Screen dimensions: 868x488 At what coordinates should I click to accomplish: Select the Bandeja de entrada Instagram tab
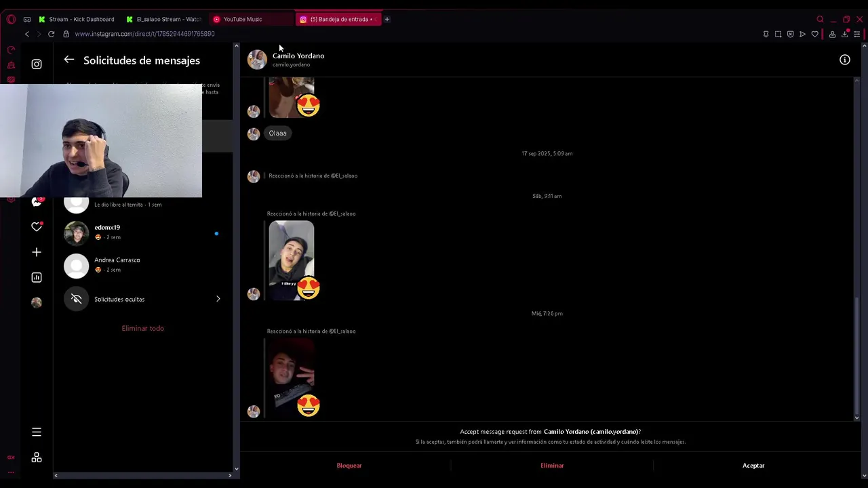coord(338,19)
